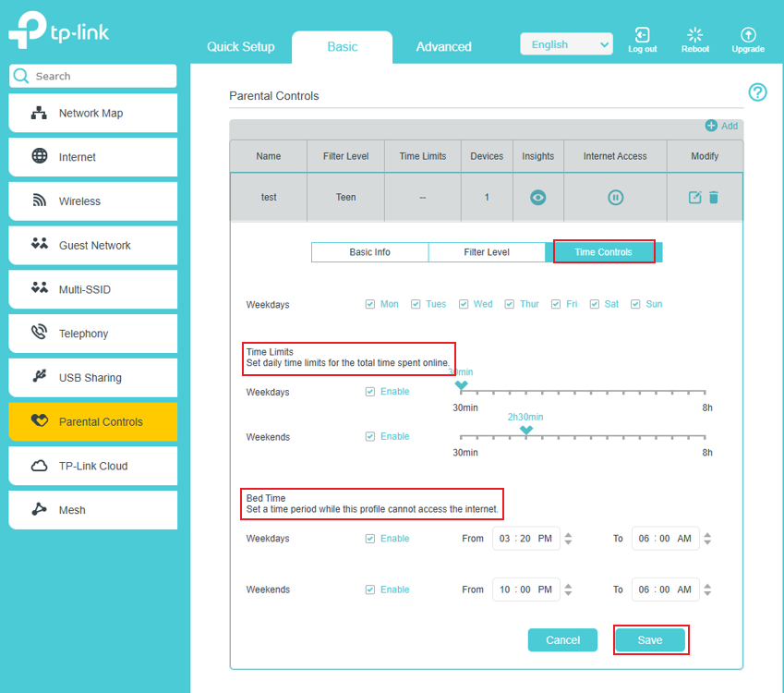Pause internet access for test profile
This screenshot has height=693, width=784.
coord(615,198)
